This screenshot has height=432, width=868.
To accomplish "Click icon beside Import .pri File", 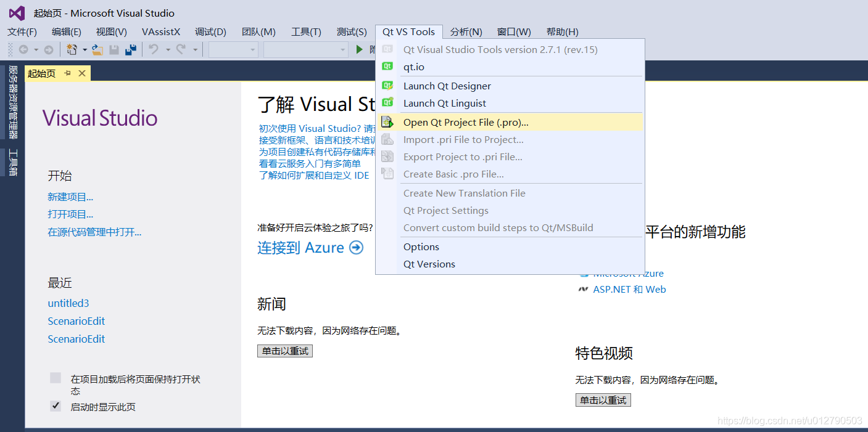I will point(387,139).
